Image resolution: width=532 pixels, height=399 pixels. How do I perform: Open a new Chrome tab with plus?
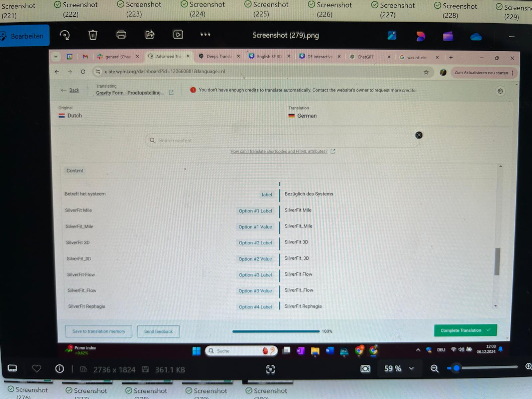[x=451, y=58]
